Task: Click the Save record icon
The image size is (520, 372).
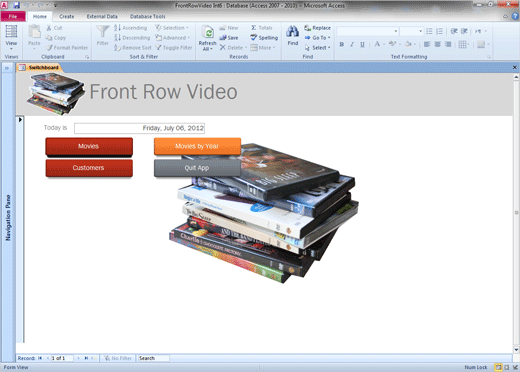Action: click(223, 38)
